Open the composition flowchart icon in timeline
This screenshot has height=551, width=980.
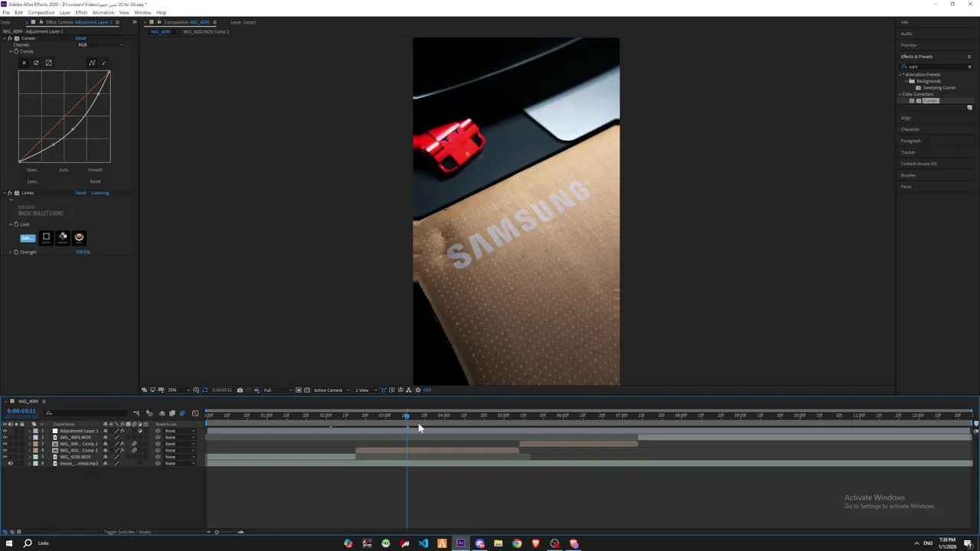136,413
